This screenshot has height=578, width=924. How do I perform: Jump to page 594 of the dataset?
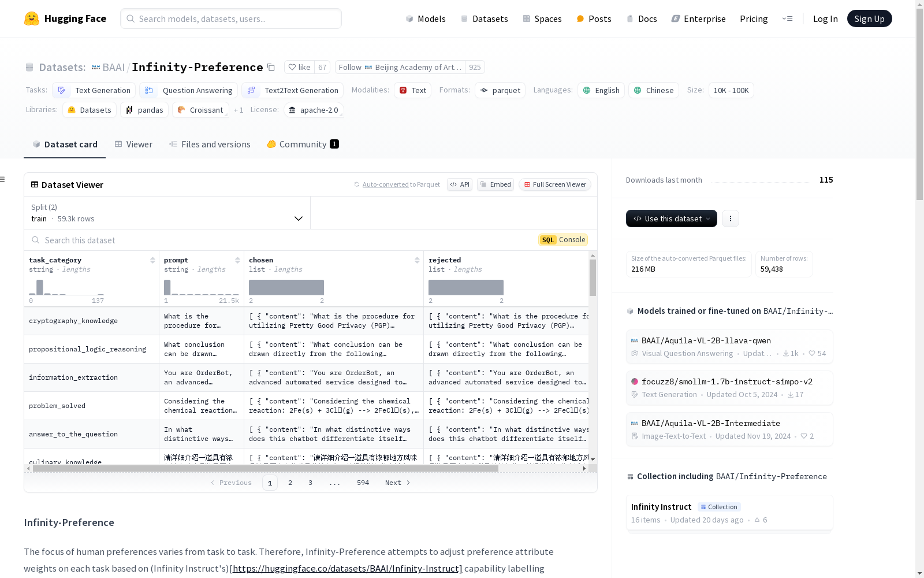pos(363,483)
